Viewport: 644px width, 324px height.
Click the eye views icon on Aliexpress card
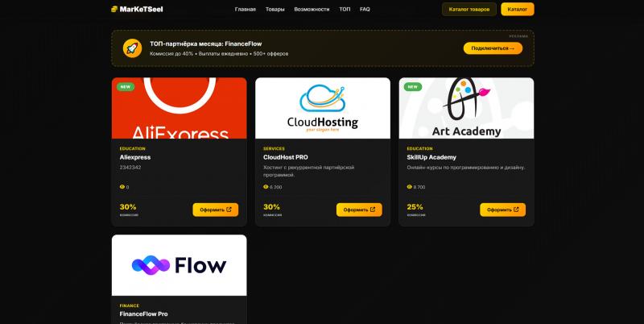[122, 187]
